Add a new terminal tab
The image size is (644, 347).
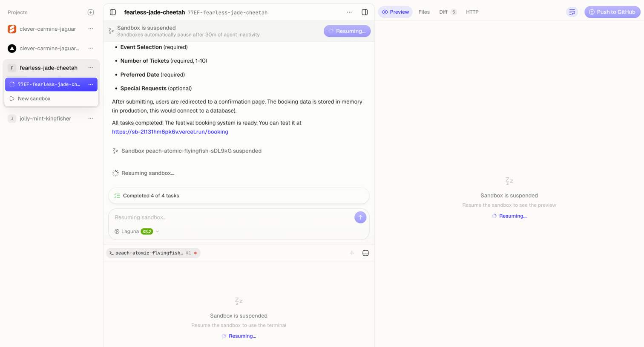tap(352, 253)
